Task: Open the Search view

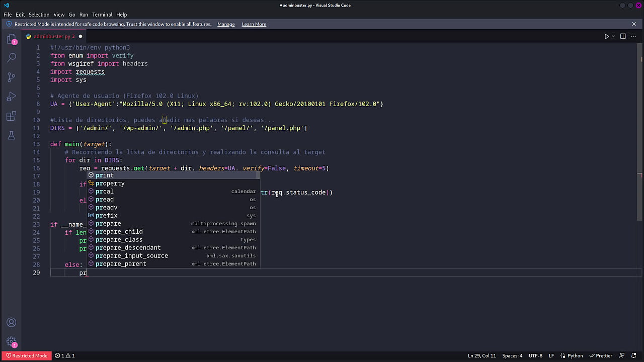Action: 11,57
